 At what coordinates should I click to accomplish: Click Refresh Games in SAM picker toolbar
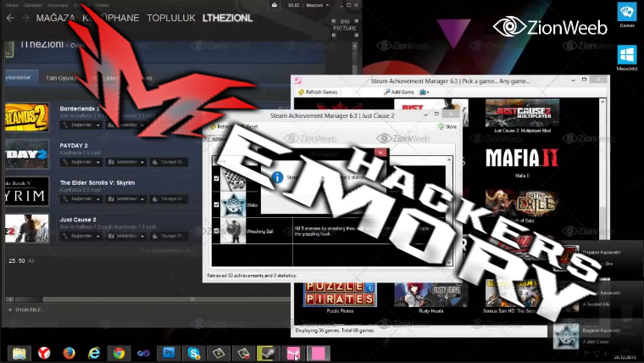point(318,92)
